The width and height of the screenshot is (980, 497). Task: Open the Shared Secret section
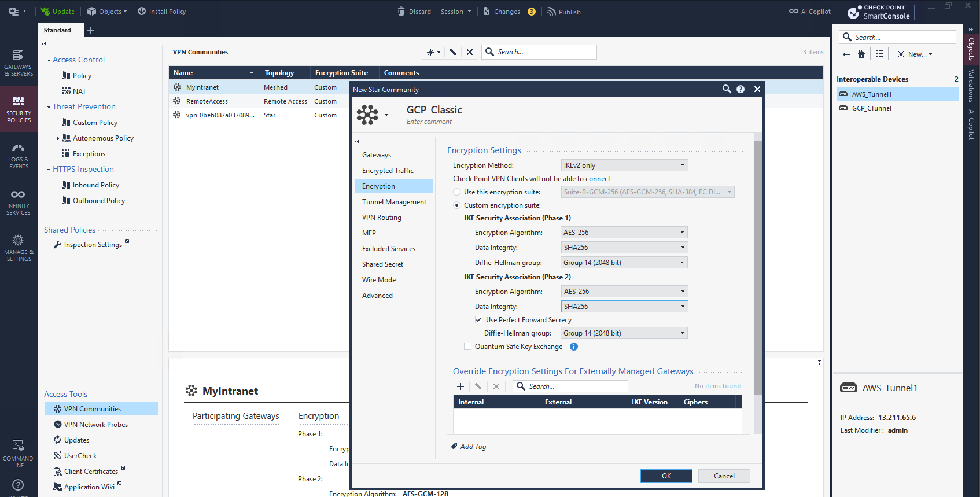pos(382,264)
